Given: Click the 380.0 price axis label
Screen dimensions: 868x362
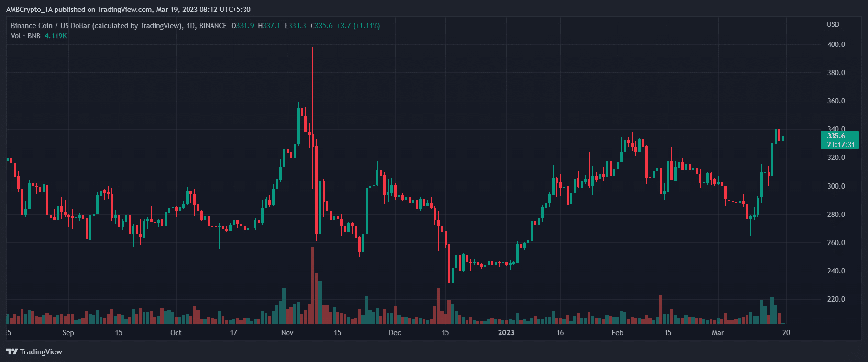Looking at the screenshot, I should pyautogui.click(x=836, y=73).
